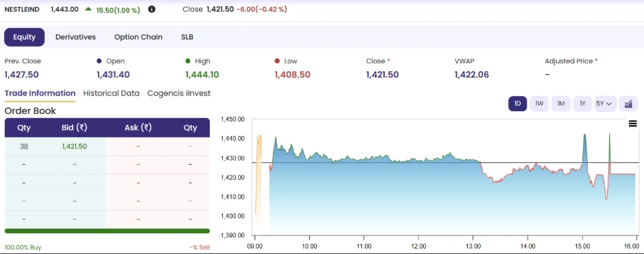Expand the 5Y range dropdown
644x254 pixels.
tap(606, 104)
